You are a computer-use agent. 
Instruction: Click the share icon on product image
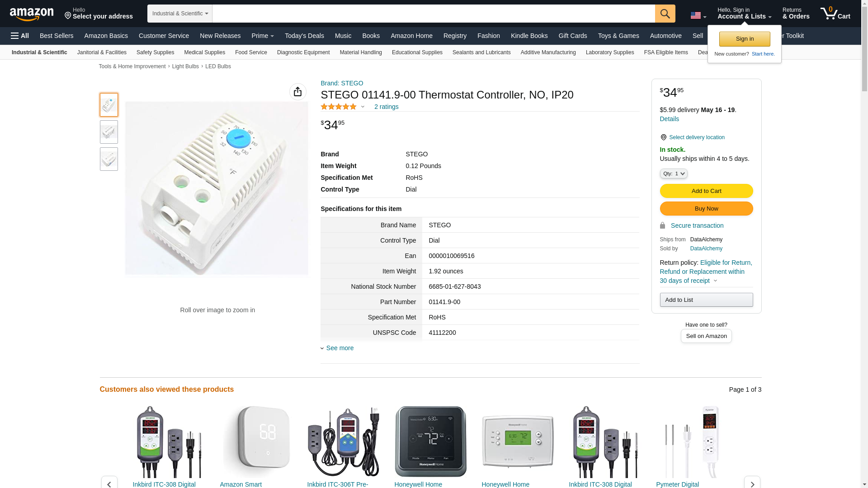click(297, 92)
